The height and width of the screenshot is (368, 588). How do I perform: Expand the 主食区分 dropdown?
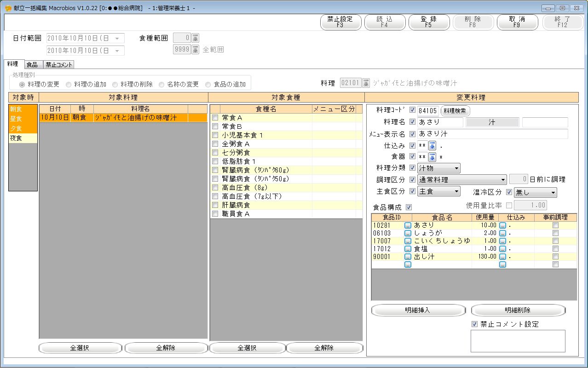tap(439, 191)
